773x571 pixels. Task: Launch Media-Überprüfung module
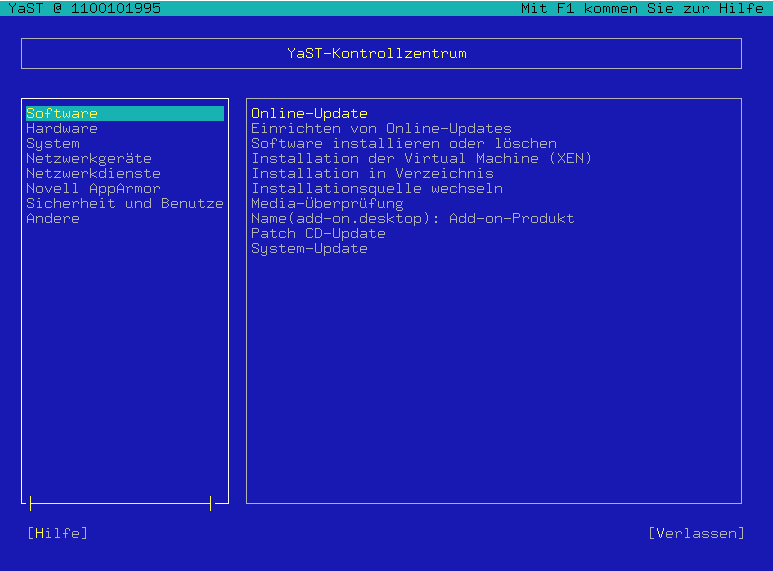pyautogui.click(x=327, y=204)
